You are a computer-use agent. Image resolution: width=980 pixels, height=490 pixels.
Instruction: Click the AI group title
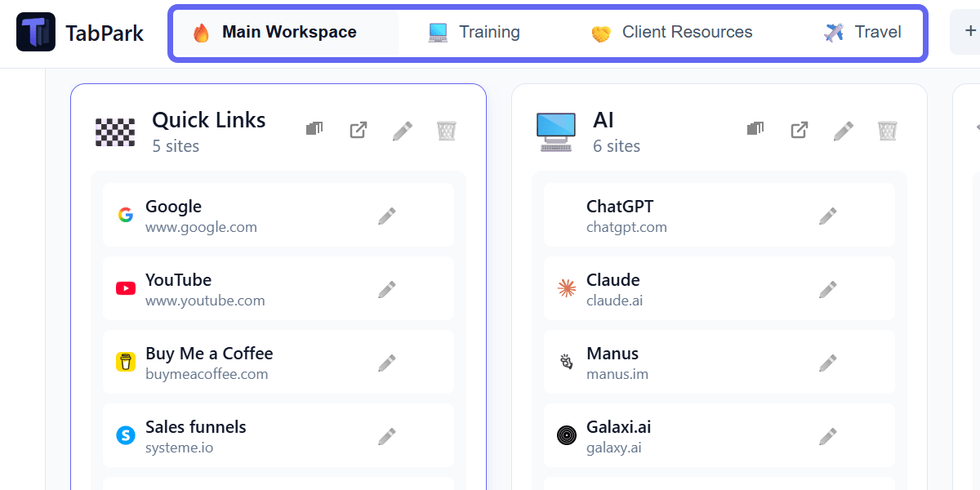(x=604, y=120)
